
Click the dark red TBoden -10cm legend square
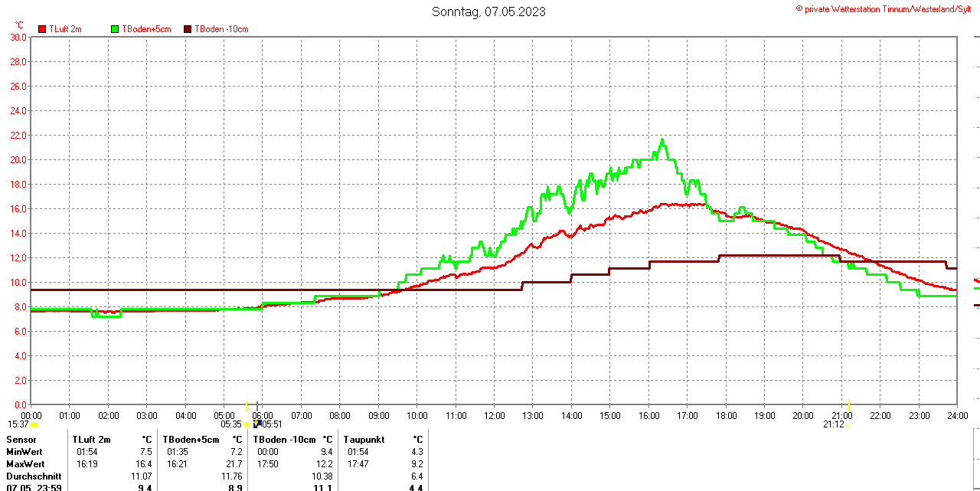click(x=188, y=29)
